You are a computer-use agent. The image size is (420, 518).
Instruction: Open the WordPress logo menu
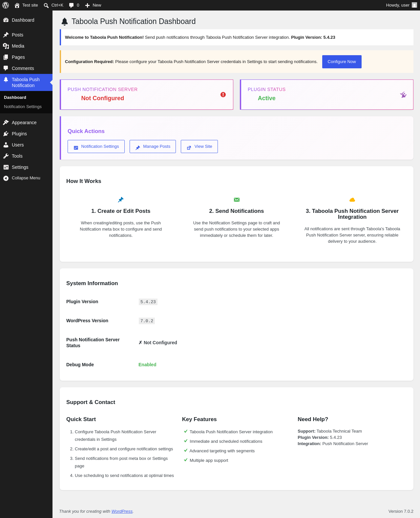tap(6, 5)
